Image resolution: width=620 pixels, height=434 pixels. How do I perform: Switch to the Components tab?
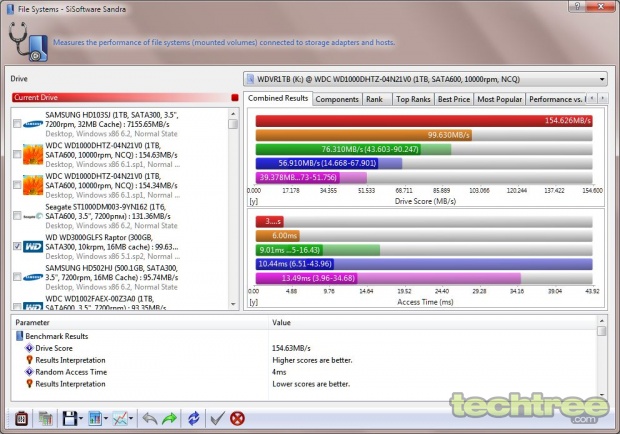(x=337, y=100)
